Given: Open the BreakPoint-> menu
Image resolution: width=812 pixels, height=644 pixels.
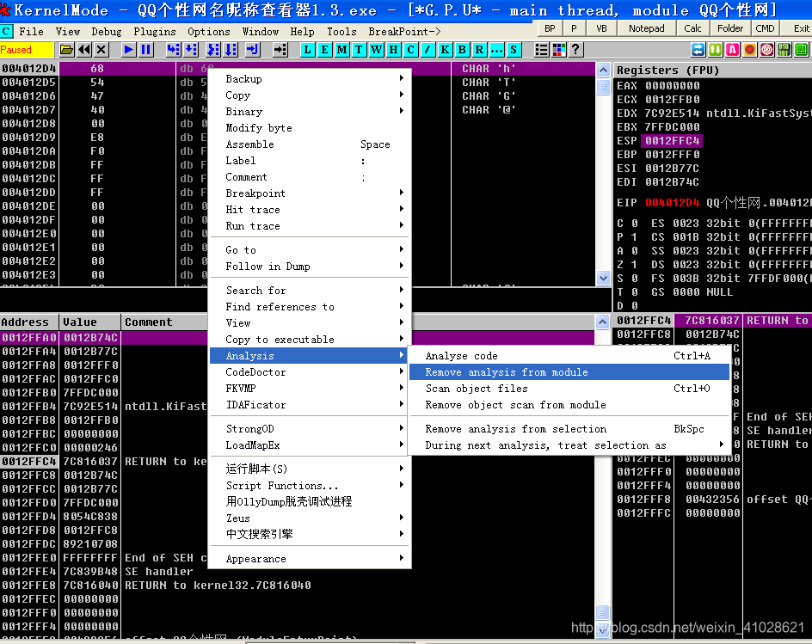Looking at the screenshot, I should (404, 32).
